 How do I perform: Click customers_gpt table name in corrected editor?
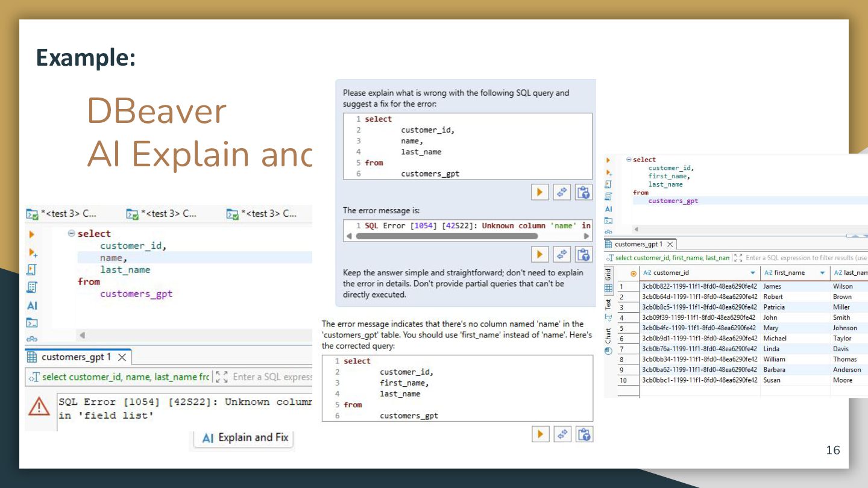tap(673, 201)
